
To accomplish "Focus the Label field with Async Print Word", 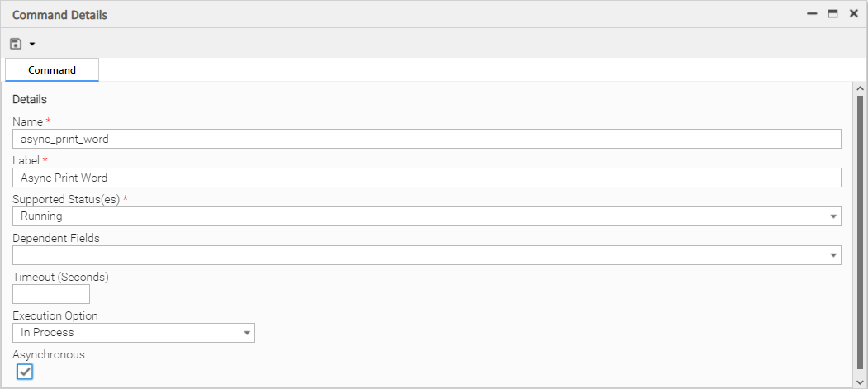I will (427, 178).
